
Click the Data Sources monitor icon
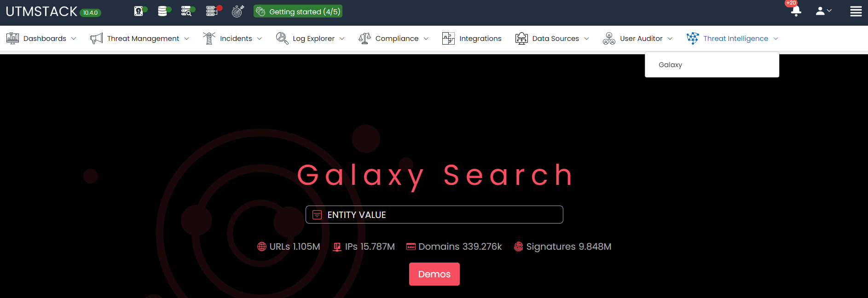(521, 38)
